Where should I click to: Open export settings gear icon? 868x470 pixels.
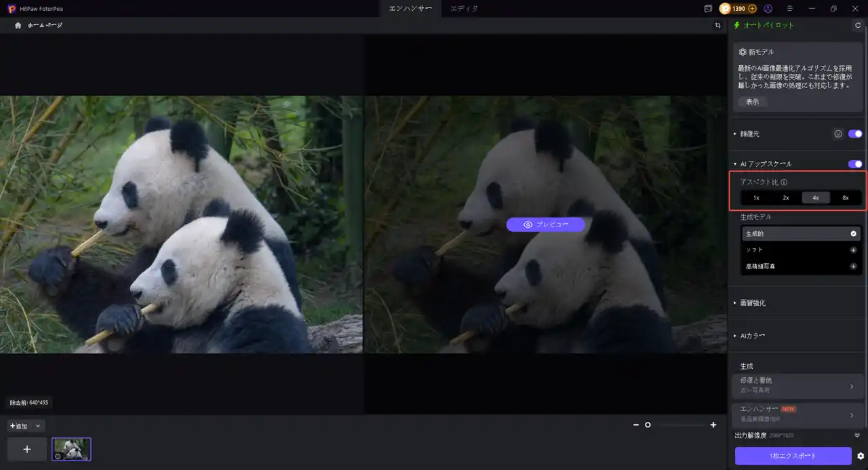click(x=861, y=456)
